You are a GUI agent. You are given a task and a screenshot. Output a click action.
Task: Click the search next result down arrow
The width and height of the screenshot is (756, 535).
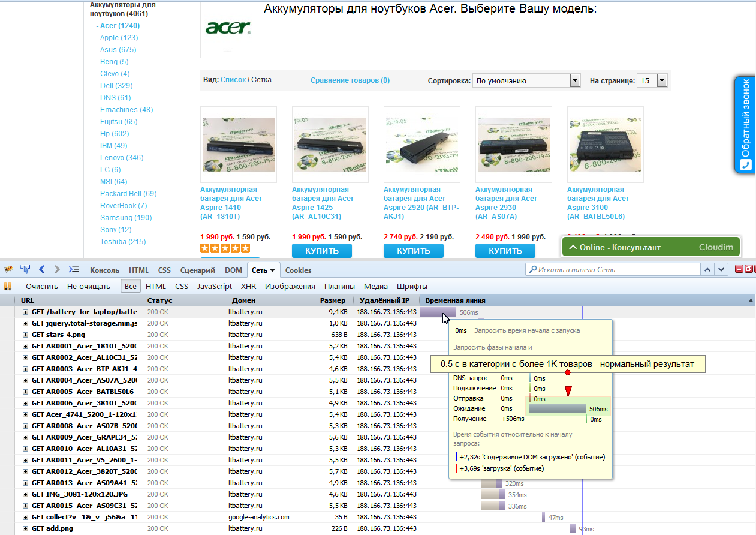click(x=721, y=269)
